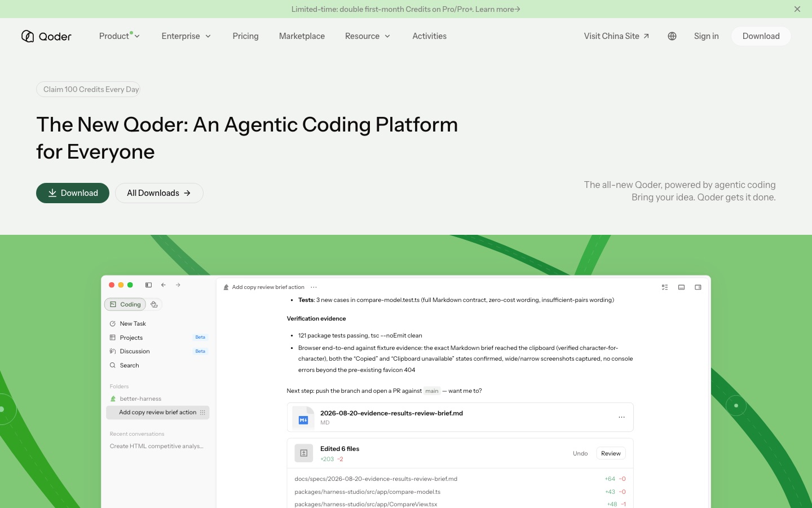Click Sign in
The image size is (812, 508).
click(x=706, y=36)
